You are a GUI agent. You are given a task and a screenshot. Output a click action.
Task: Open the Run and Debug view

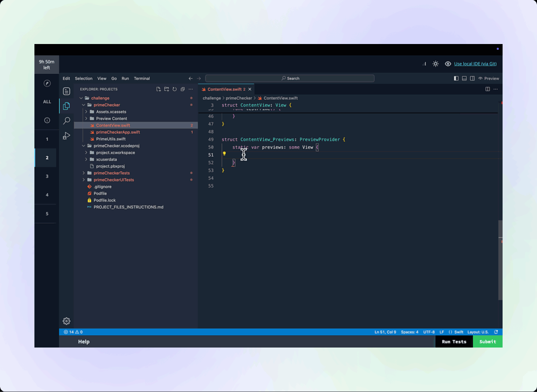tap(67, 136)
